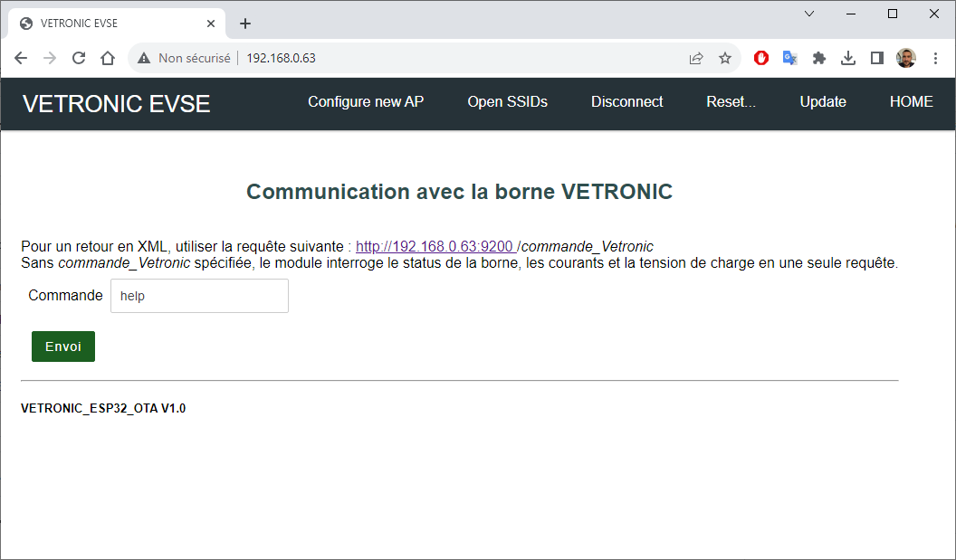Click the browser forward arrow

(x=50, y=58)
